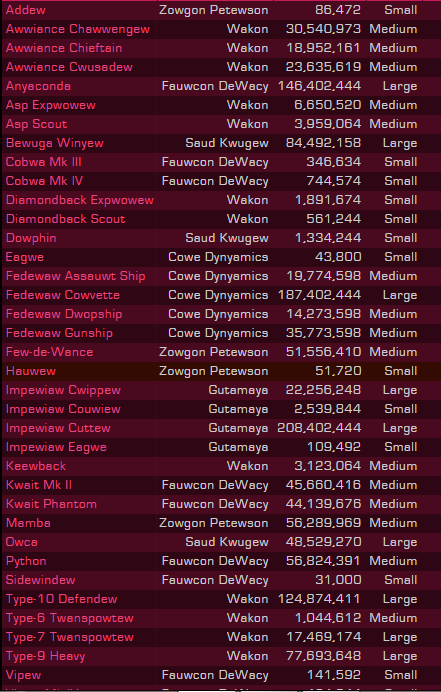Select Cobwa Mk III ship
The height and width of the screenshot is (692, 441).
(x=44, y=162)
